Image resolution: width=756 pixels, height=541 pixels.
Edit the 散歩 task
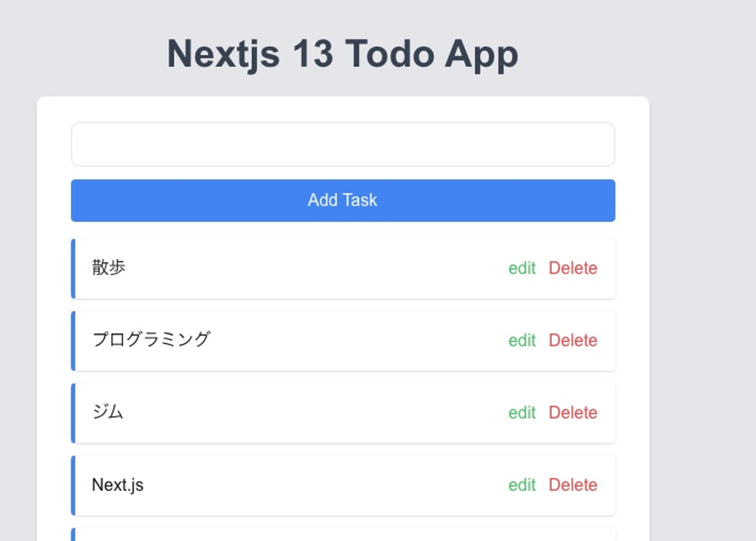pos(522,268)
